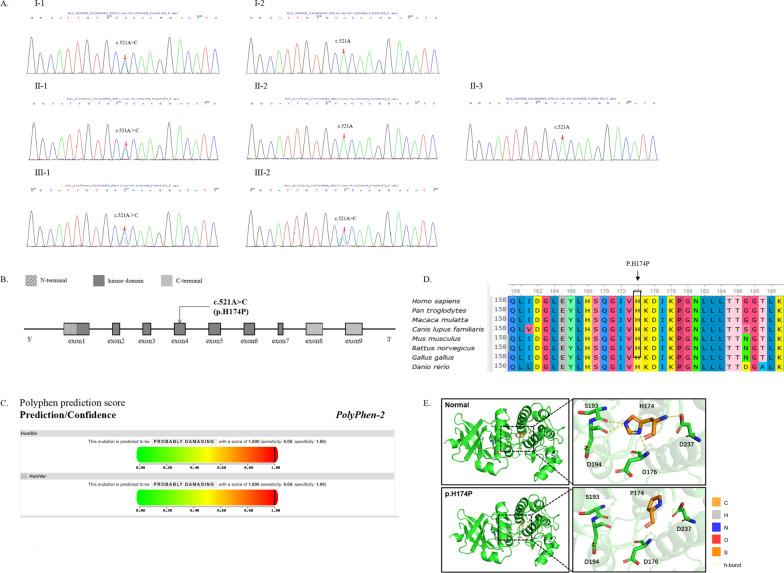Click the III-2 pedigree label

262,172
